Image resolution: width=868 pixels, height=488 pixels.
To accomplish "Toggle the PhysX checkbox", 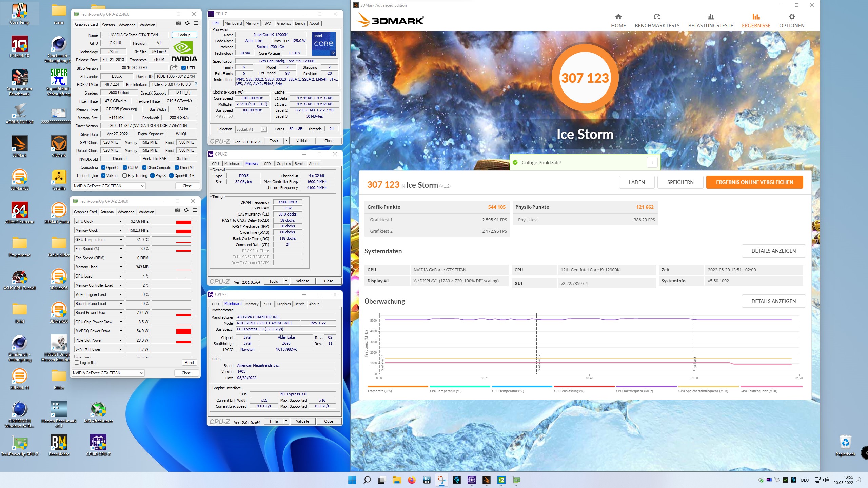I will [152, 175].
